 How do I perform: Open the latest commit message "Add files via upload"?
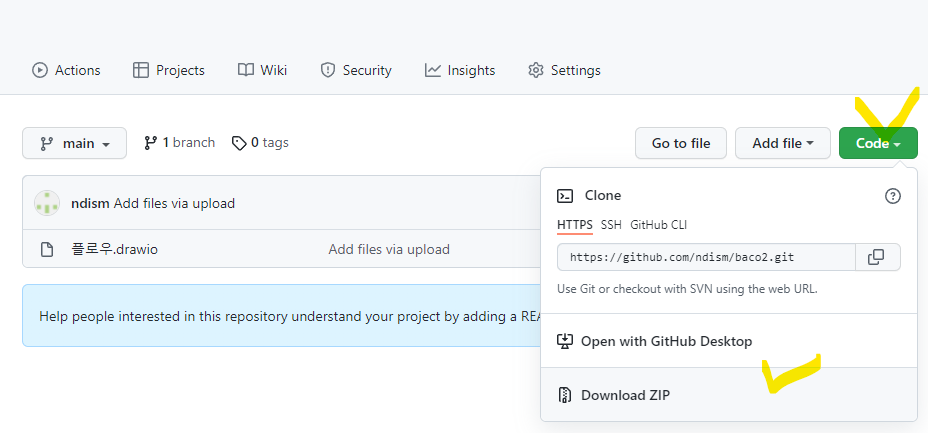pos(174,203)
